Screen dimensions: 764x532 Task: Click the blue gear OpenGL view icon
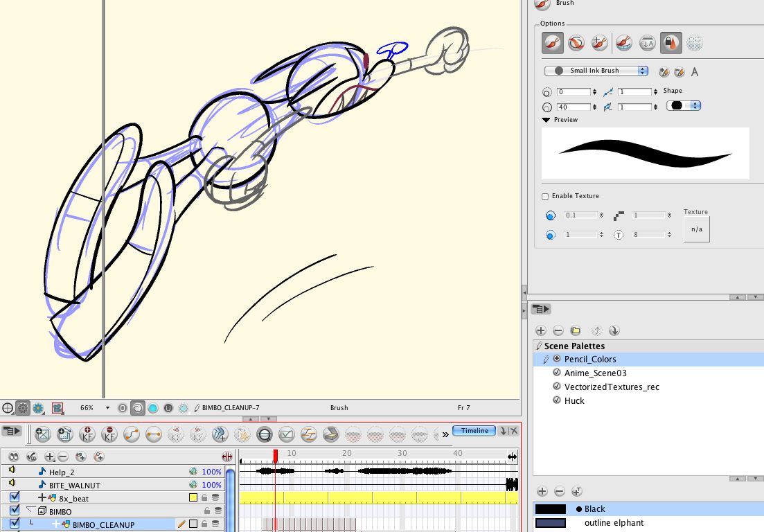pos(38,408)
